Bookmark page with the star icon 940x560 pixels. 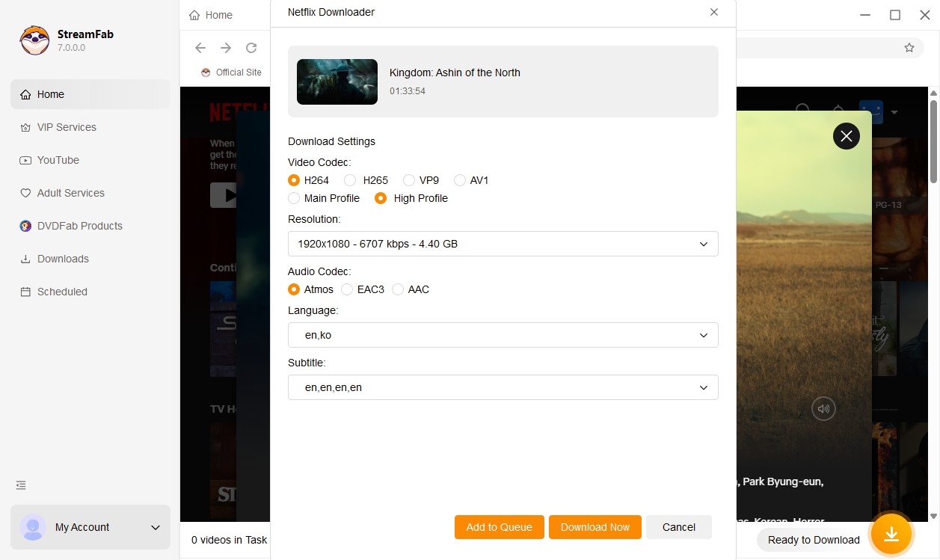pos(909,48)
